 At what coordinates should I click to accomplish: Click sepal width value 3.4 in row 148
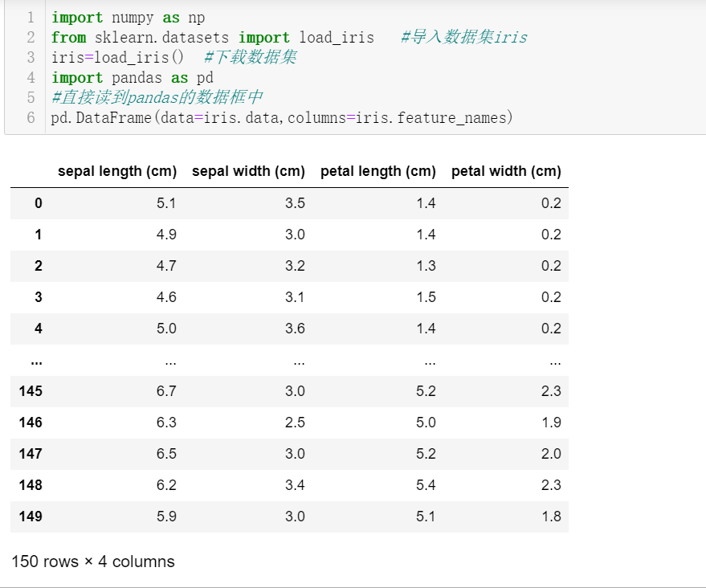click(x=295, y=485)
